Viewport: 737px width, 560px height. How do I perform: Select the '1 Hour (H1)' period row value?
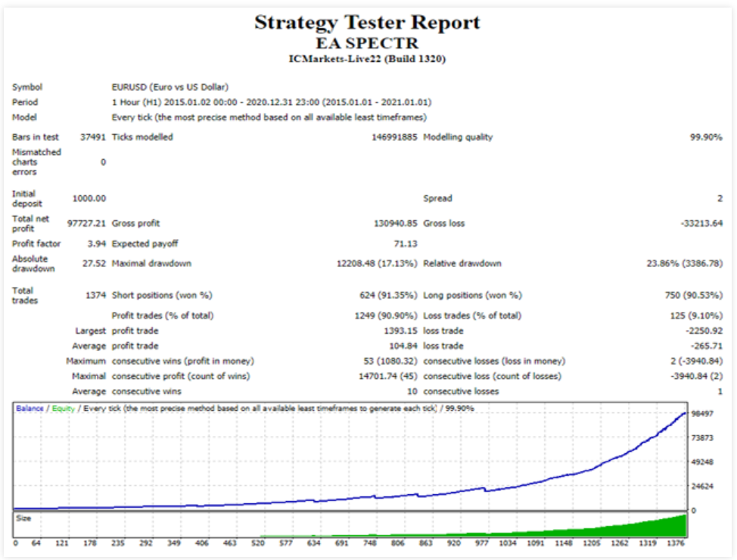(272, 102)
